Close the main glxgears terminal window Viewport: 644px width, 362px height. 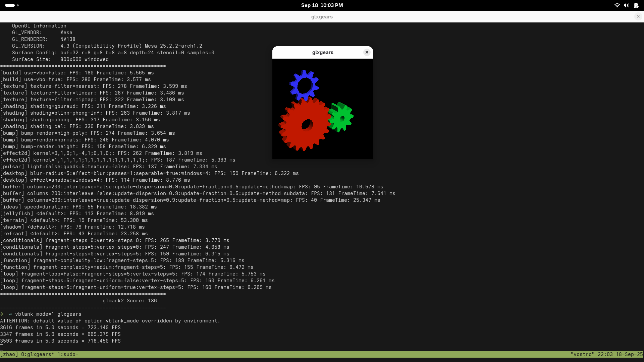coord(638,16)
